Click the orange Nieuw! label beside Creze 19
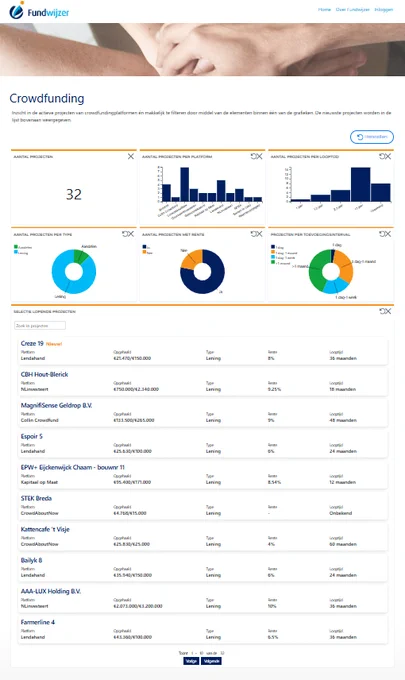 54,344
